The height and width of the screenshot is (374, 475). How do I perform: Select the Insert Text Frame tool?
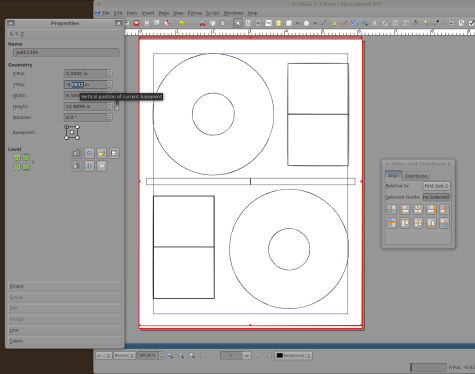pyautogui.click(x=248, y=23)
